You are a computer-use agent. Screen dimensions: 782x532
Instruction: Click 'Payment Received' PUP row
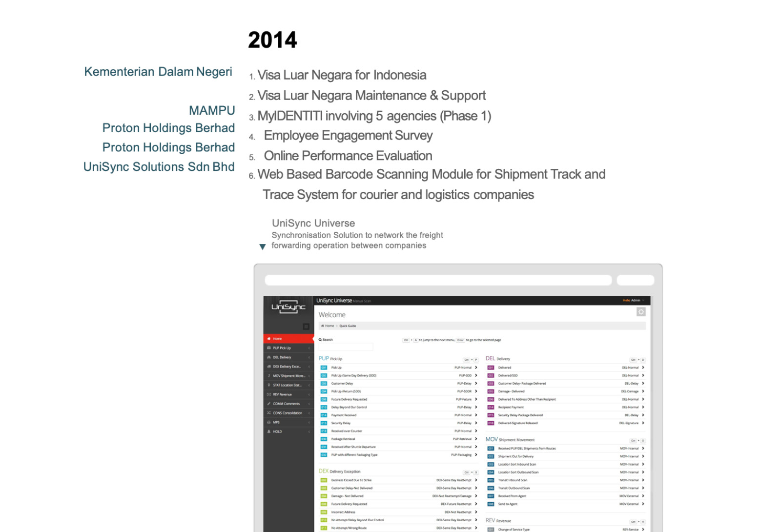click(x=398, y=415)
